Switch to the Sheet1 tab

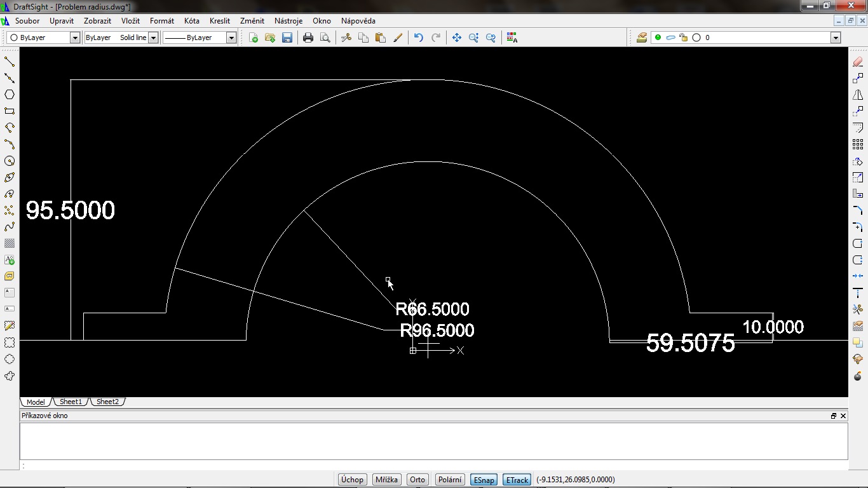point(71,402)
